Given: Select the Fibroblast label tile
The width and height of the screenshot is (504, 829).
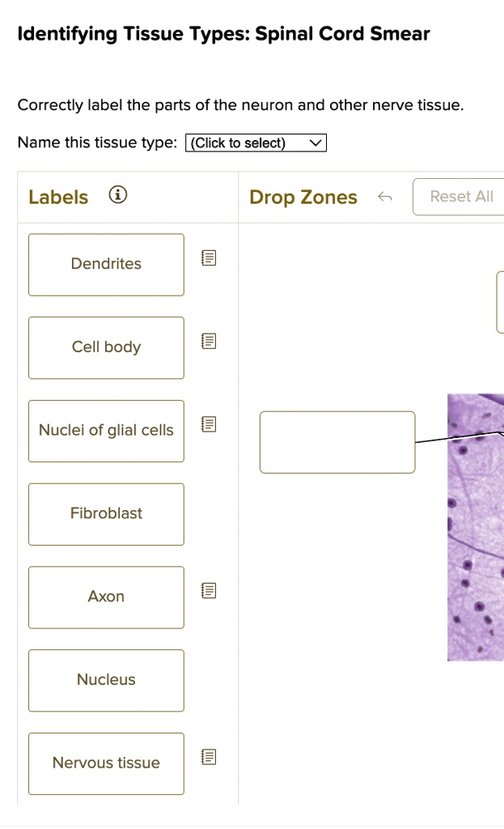Looking at the screenshot, I should tap(106, 513).
